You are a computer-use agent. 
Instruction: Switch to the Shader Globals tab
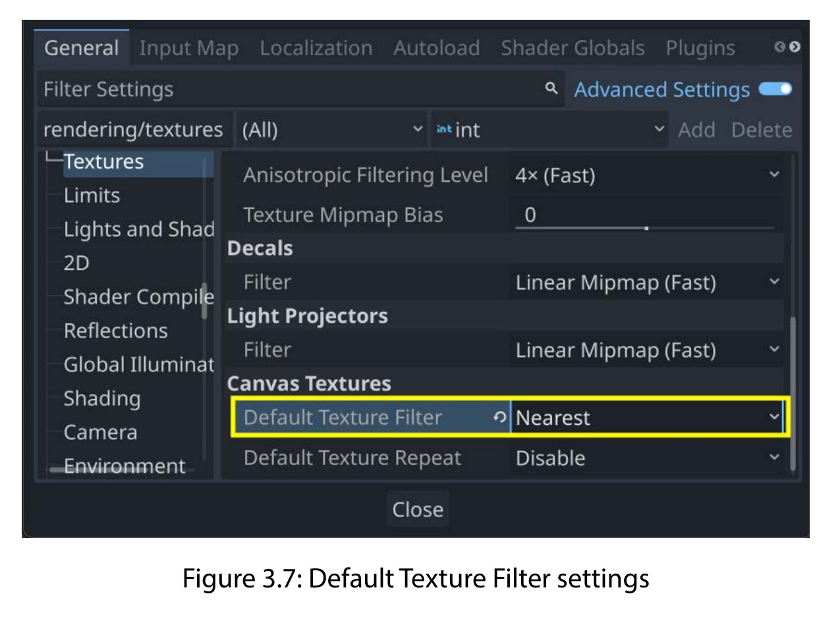tap(573, 48)
